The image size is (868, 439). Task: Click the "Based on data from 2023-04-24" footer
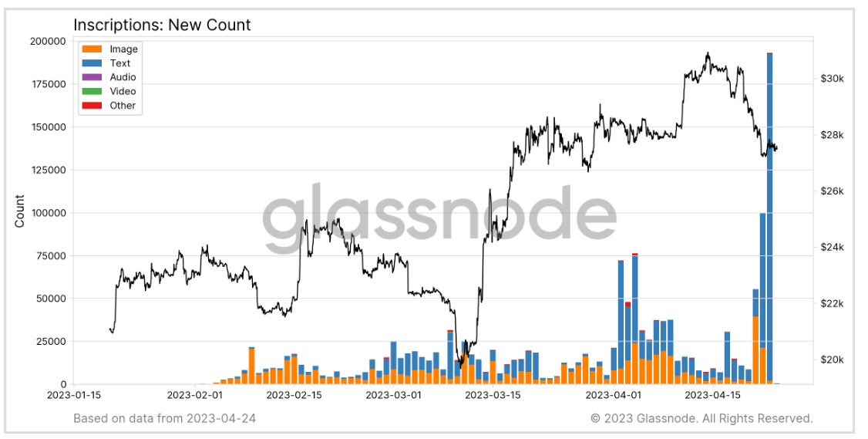pos(164,418)
